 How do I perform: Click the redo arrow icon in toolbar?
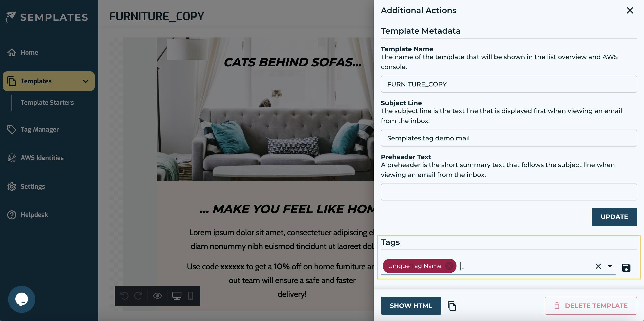(138, 295)
